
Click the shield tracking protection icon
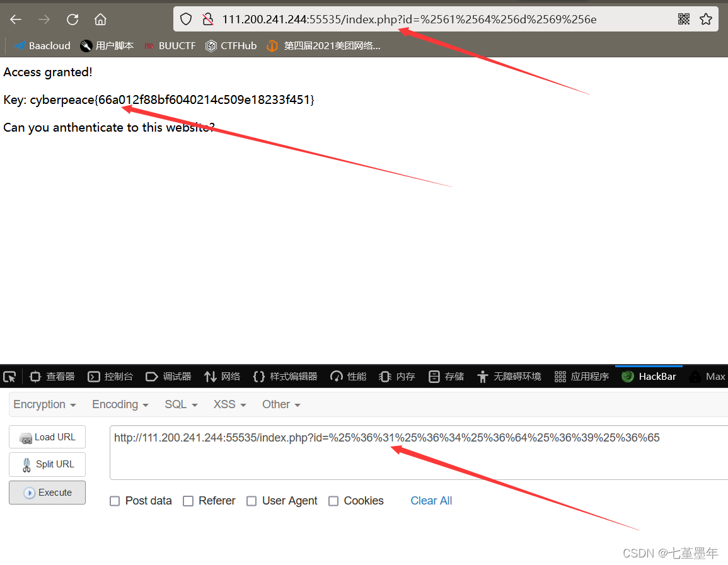coord(186,19)
